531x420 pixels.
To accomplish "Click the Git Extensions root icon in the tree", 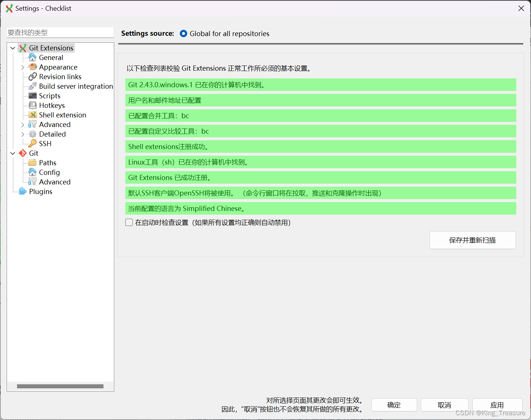I will (x=23, y=48).
